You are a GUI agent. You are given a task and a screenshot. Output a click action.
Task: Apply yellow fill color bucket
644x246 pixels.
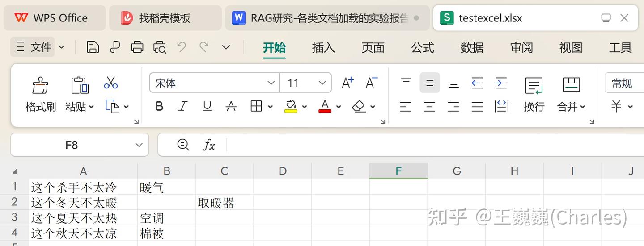point(291,106)
